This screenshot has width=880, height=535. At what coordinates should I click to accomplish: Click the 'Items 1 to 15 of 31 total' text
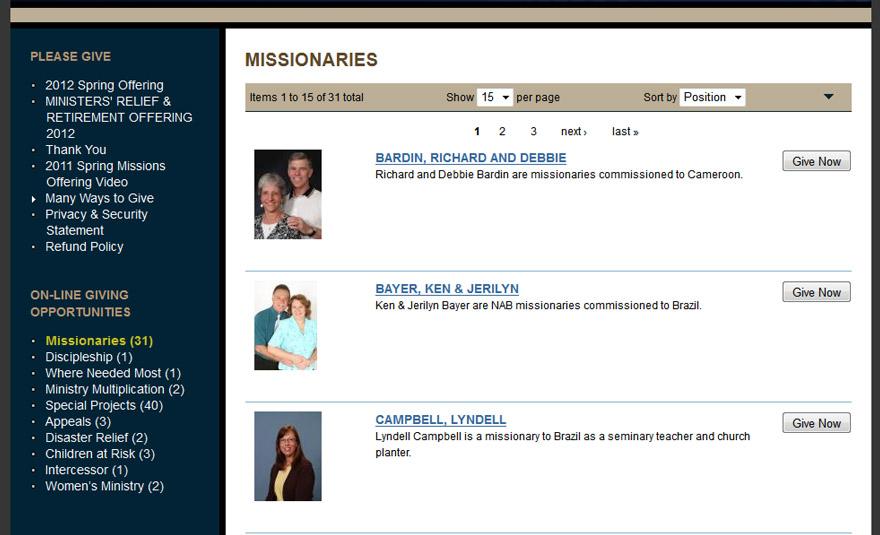306,97
